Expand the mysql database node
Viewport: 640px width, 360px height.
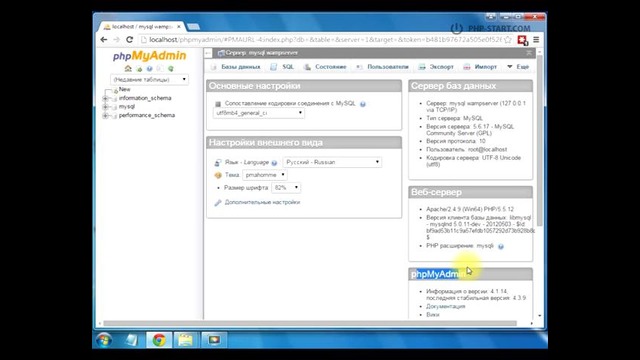pyautogui.click(x=105, y=107)
